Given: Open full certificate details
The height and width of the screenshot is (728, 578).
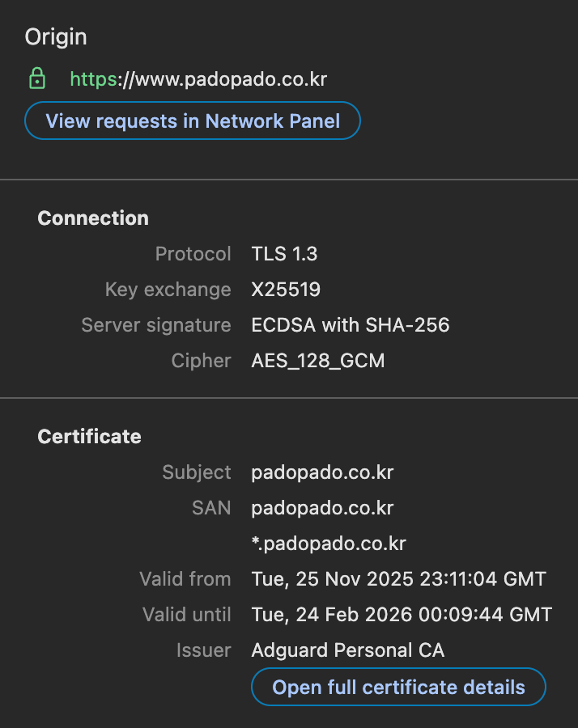Looking at the screenshot, I should click(398, 688).
